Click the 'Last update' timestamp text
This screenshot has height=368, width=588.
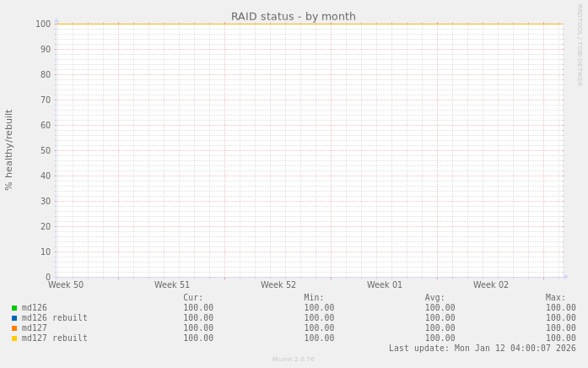pos(483,349)
